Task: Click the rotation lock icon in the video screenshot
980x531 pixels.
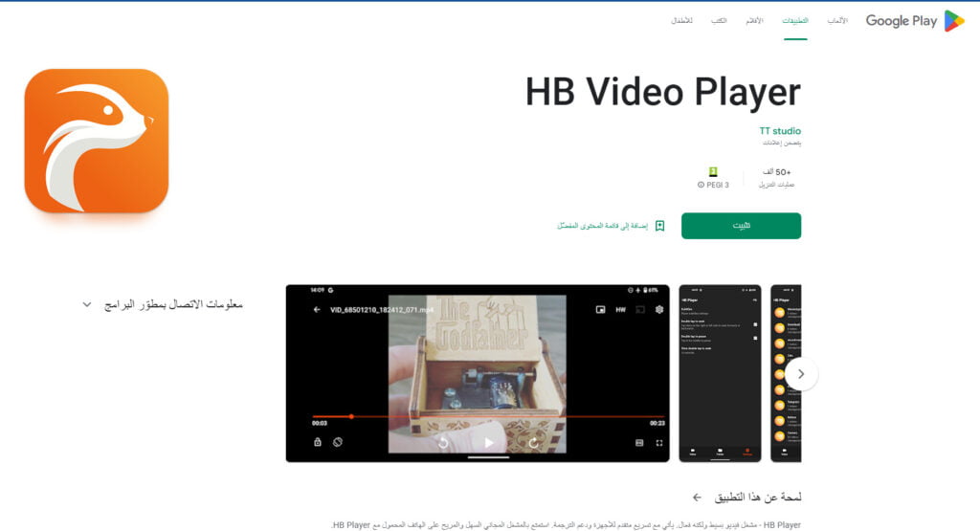Action: (338, 443)
